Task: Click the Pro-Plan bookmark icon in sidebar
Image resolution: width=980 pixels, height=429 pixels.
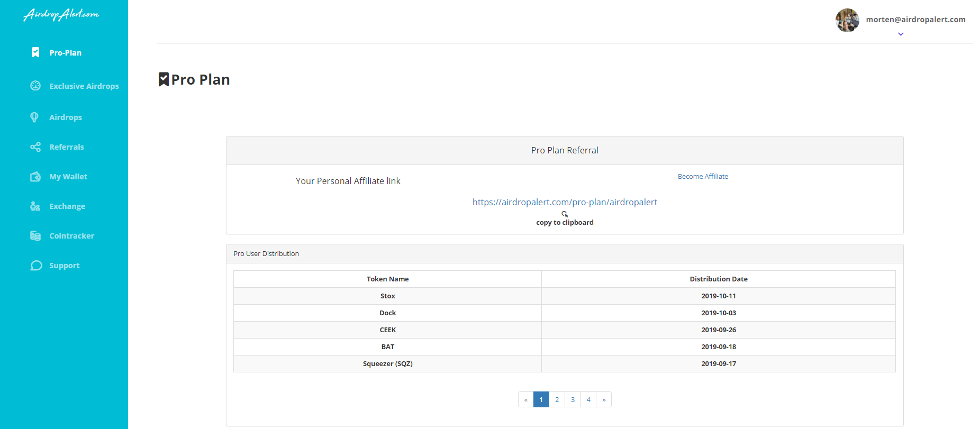Action: [x=35, y=52]
